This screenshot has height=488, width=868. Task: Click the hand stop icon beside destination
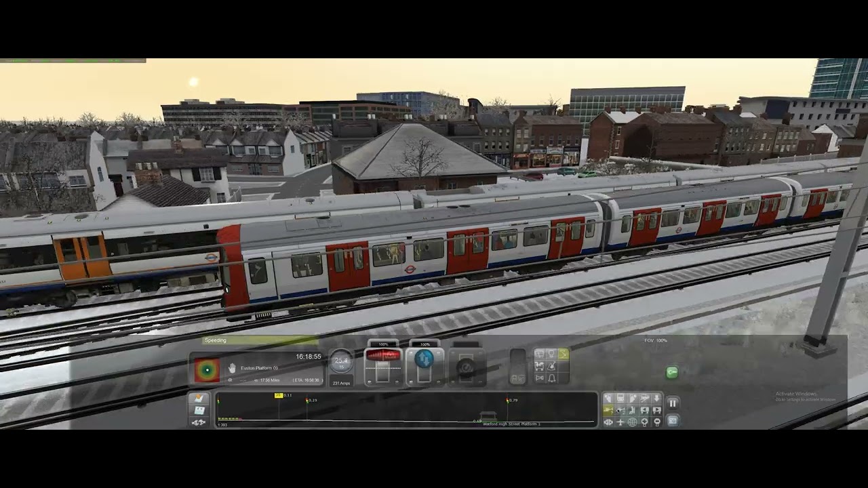click(232, 368)
